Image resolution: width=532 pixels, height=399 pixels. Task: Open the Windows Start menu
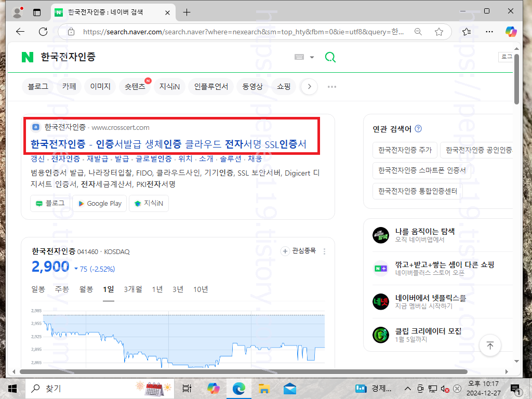(12, 389)
